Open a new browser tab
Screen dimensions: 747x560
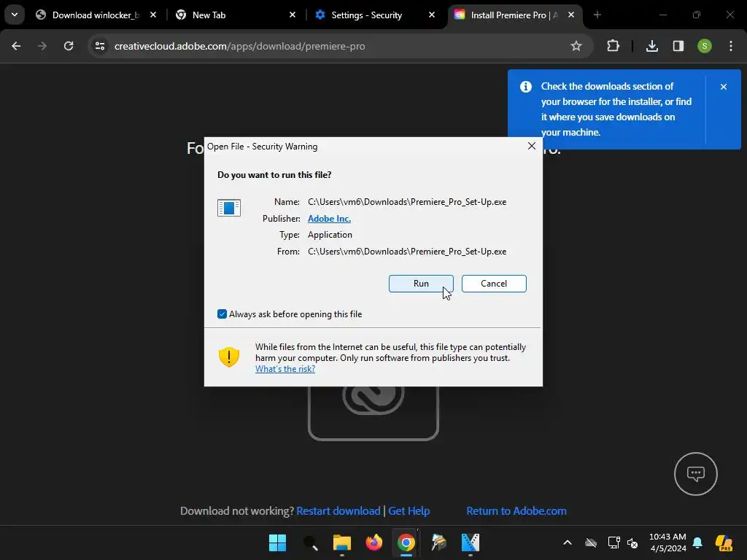tap(597, 15)
